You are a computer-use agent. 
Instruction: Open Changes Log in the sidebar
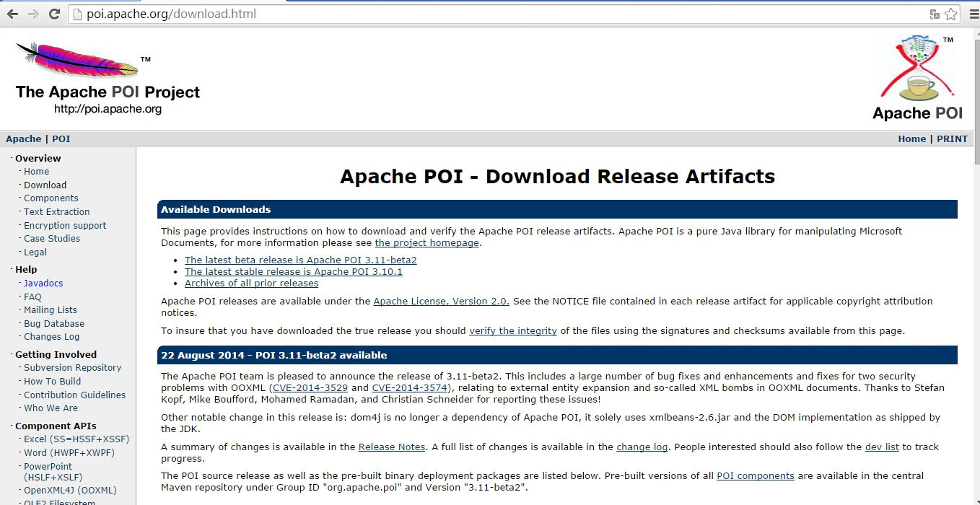click(52, 337)
